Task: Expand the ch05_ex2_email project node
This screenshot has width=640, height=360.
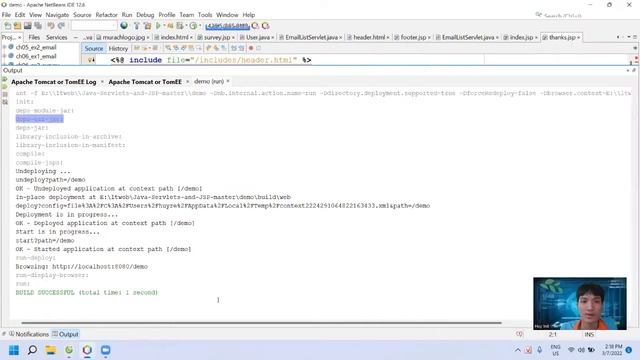Action: 4,47
